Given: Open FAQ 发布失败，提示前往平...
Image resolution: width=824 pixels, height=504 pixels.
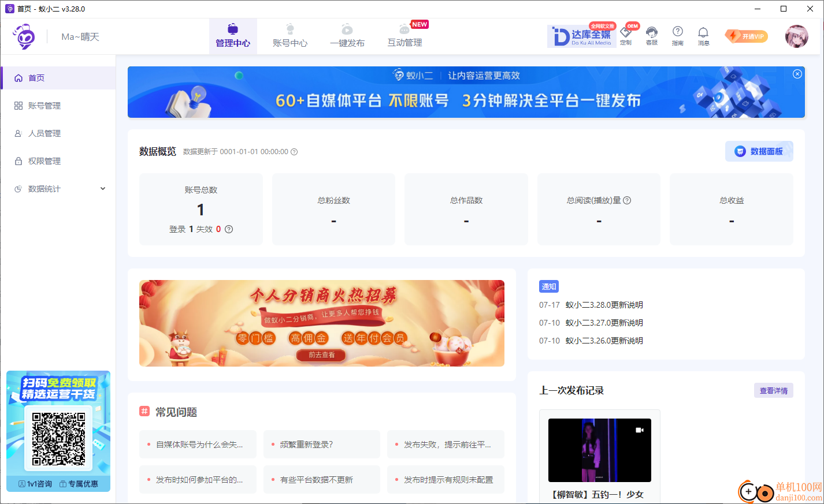Looking at the screenshot, I should pyautogui.click(x=446, y=445).
